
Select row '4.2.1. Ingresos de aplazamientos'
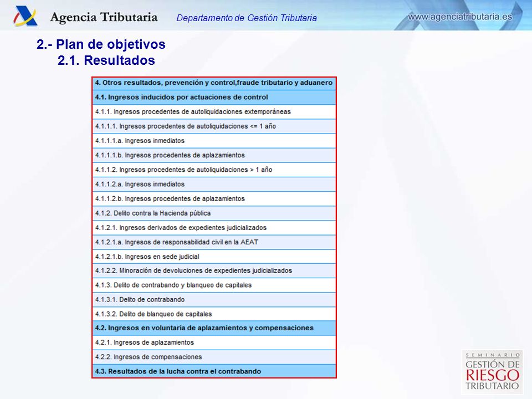pos(214,342)
